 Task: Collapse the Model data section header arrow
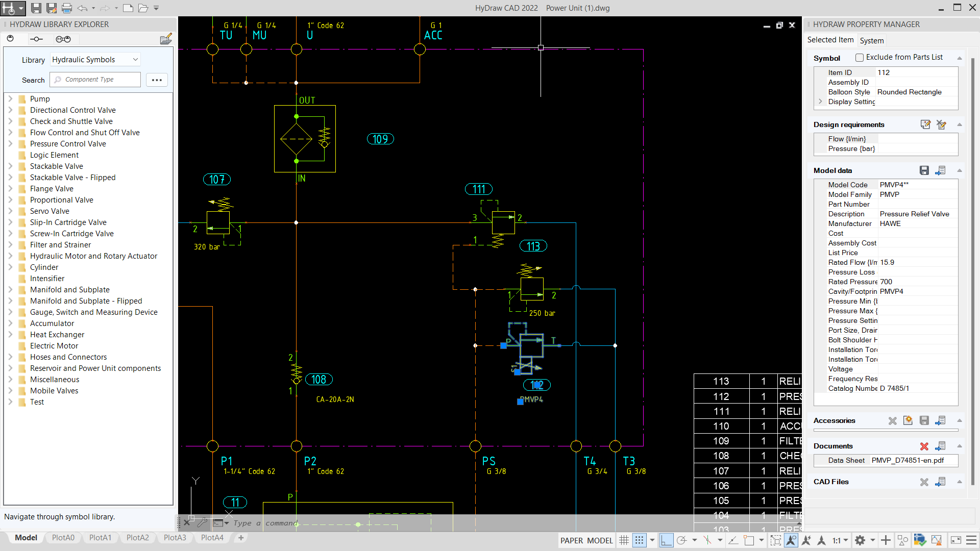[960, 170]
